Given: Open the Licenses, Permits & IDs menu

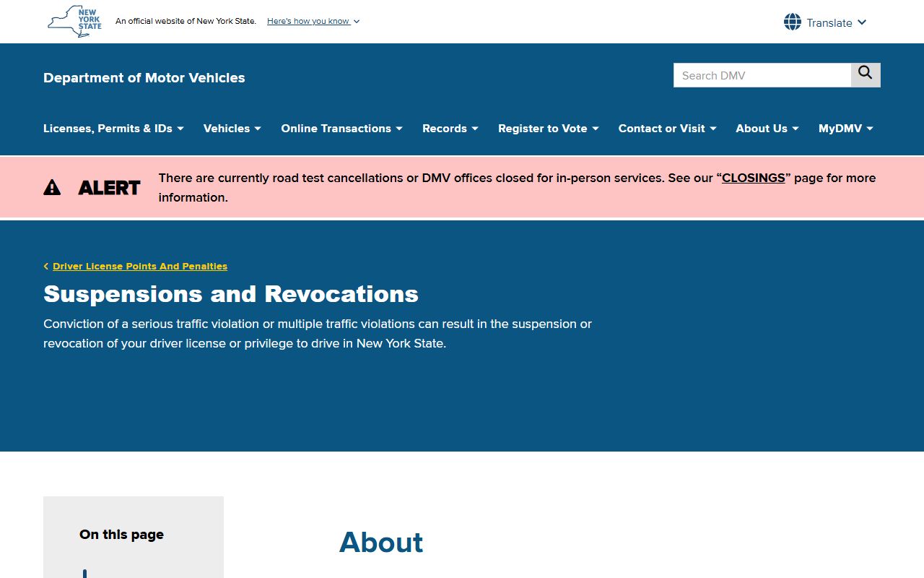Looking at the screenshot, I should tap(113, 129).
